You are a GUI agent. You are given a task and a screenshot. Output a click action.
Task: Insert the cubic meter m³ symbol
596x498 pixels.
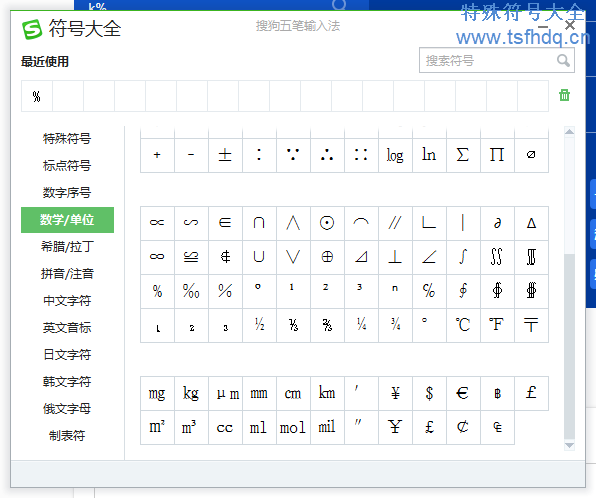coord(191,427)
